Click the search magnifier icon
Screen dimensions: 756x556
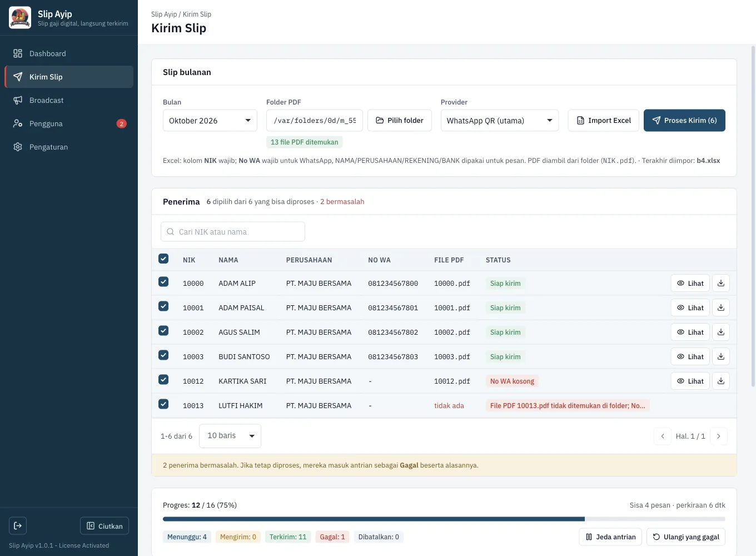[x=171, y=232]
